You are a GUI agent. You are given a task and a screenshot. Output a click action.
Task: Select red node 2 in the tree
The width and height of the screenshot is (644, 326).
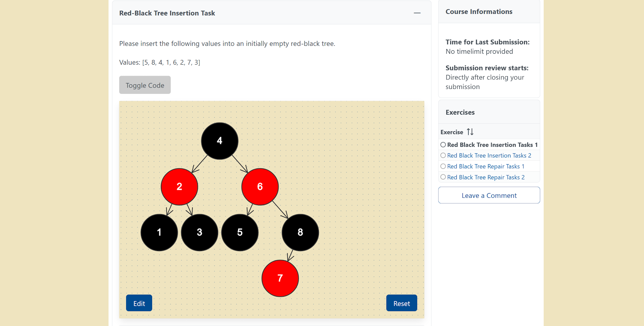[x=179, y=186]
